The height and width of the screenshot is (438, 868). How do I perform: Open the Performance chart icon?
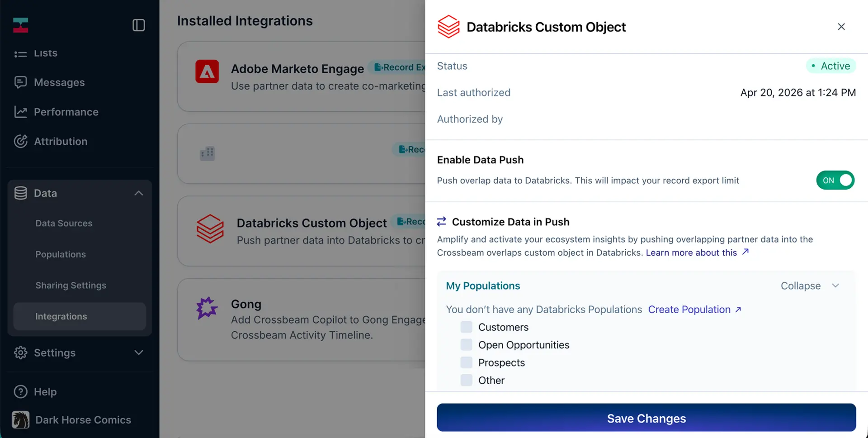pos(20,112)
